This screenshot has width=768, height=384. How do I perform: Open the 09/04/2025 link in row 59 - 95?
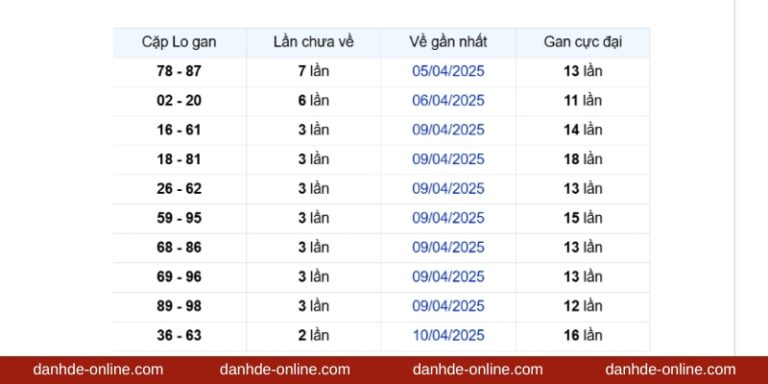tap(448, 218)
